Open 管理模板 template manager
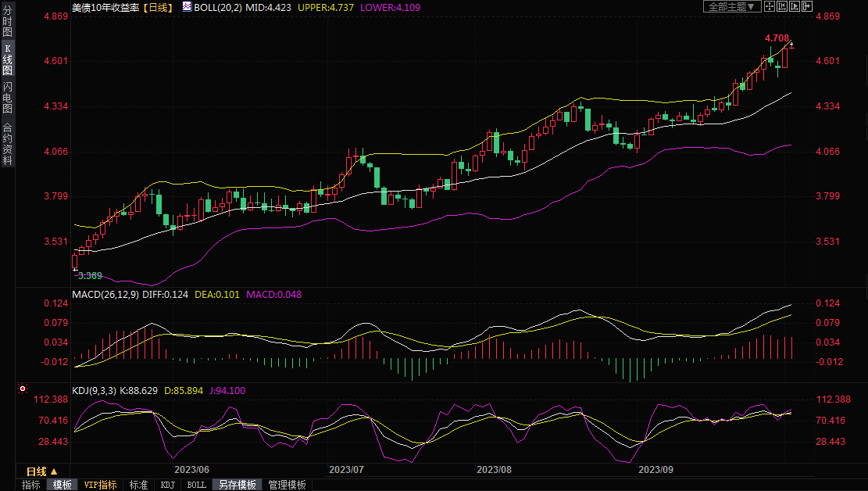Image resolution: width=868 pixels, height=491 pixels. (287, 485)
